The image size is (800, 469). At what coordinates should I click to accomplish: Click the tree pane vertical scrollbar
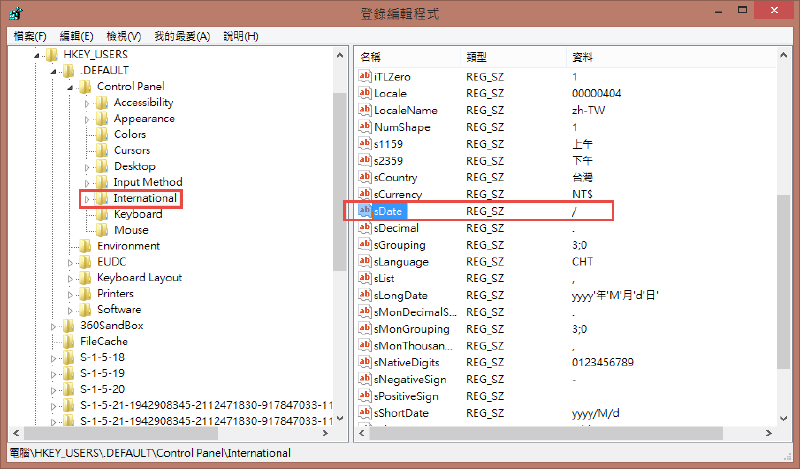click(x=340, y=180)
